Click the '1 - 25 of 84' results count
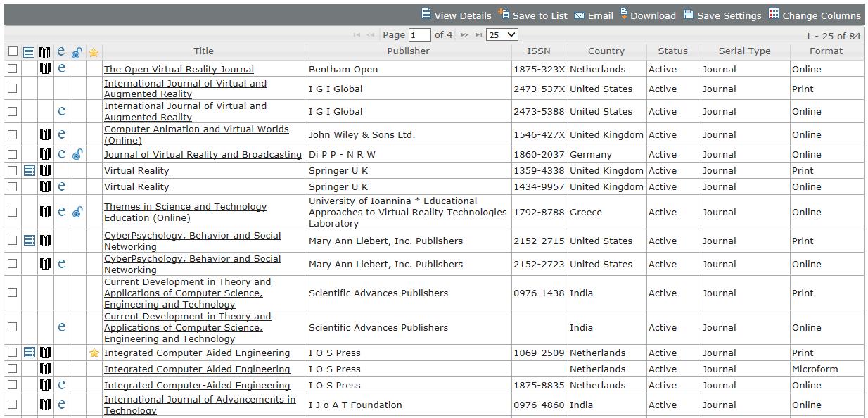Viewport: 868px width, 418px height. pyautogui.click(x=833, y=36)
